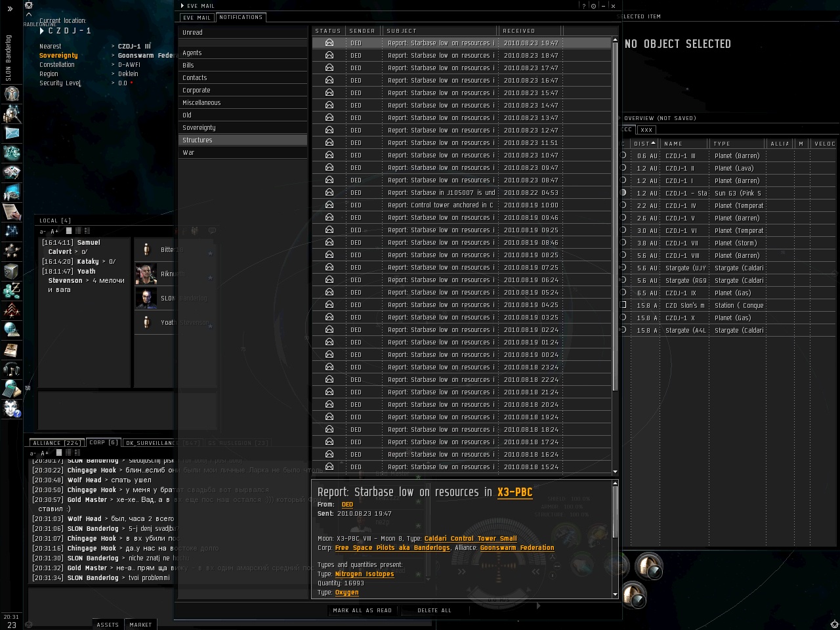The image size is (840, 630).
Task: Open the in-game Browser globe icon
Action: click(x=11, y=329)
